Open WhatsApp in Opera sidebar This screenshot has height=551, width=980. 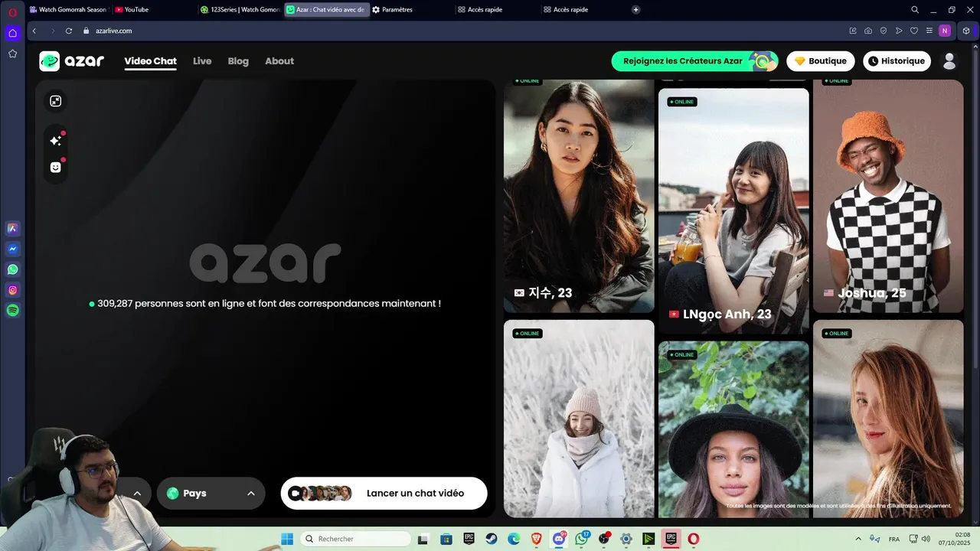point(12,269)
